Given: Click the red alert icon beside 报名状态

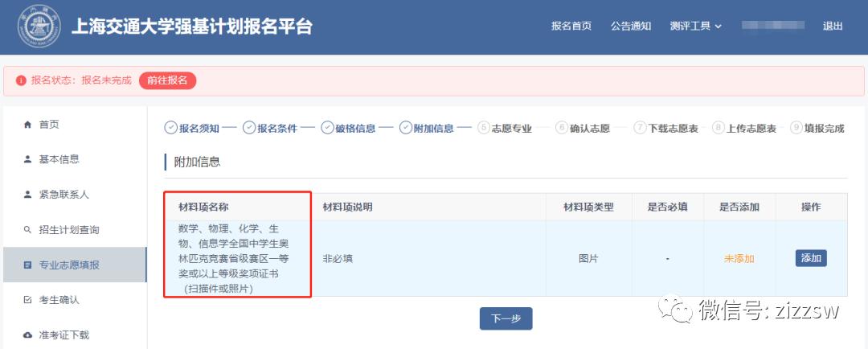Looking at the screenshot, I should [x=21, y=81].
